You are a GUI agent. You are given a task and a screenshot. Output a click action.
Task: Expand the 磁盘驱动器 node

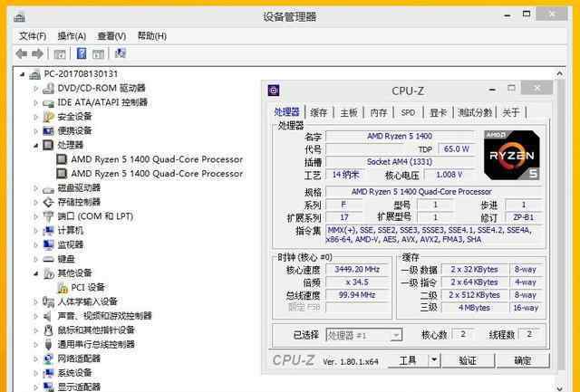coord(36,188)
